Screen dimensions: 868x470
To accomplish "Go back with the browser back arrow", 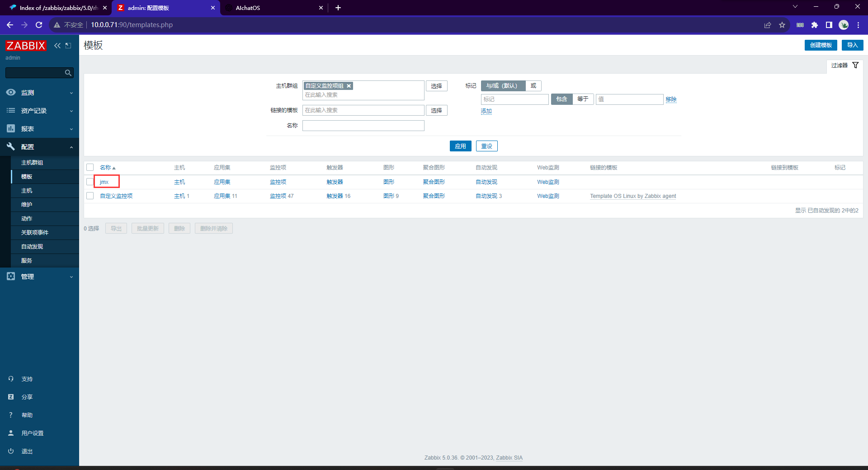I will [10, 25].
